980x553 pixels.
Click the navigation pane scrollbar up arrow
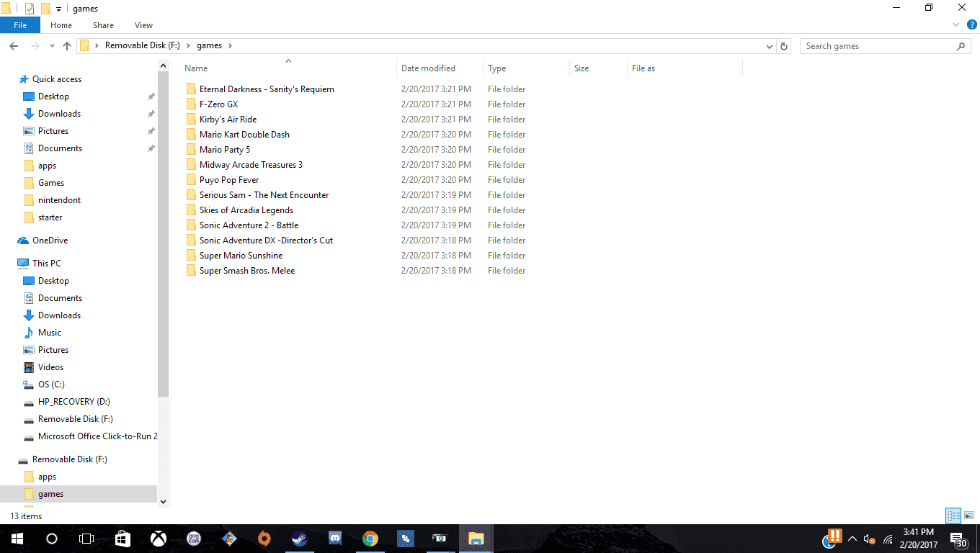pyautogui.click(x=163, y=66)
